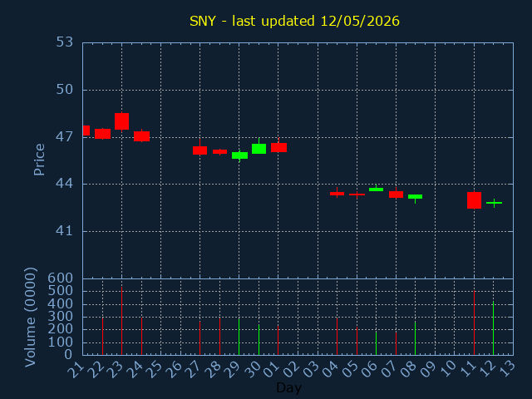The image size is (532, 399).
Task: Click the 44 price tick label
Action: (65, 184)
